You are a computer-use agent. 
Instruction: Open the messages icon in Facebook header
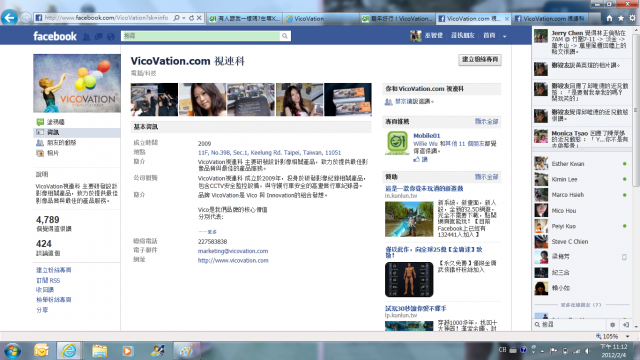(x=98, y=37)
